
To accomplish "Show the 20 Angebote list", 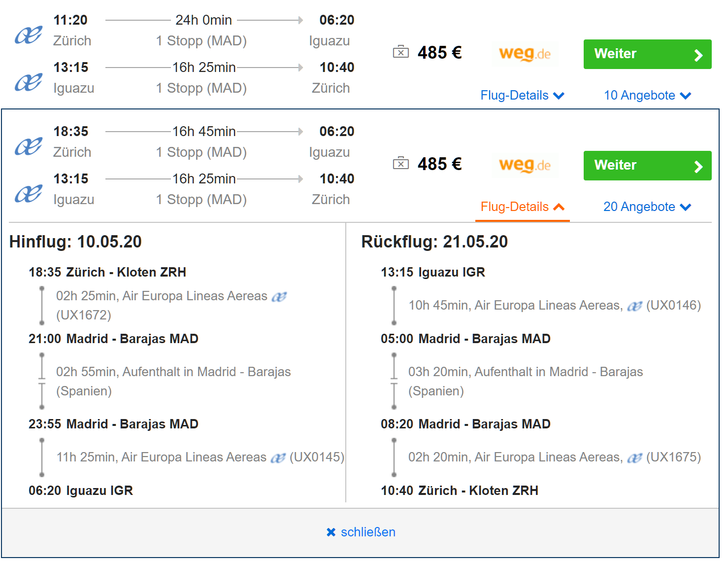I will (x=647, y=207).
